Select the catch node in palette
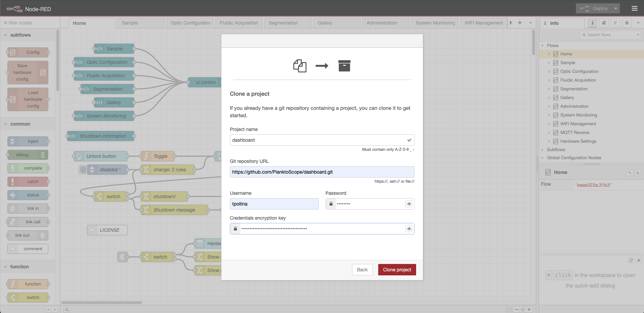Image resolution: width=644 pixels, height=313 pixels. point(28,182)
